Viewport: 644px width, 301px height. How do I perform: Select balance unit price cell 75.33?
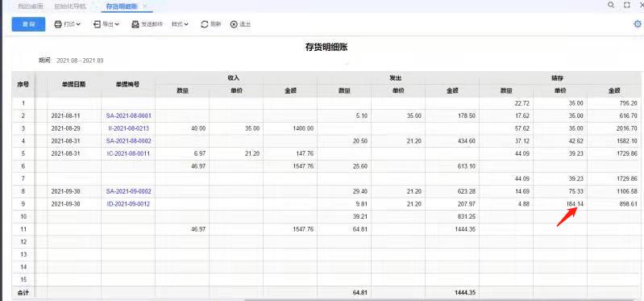coord(560,191)
